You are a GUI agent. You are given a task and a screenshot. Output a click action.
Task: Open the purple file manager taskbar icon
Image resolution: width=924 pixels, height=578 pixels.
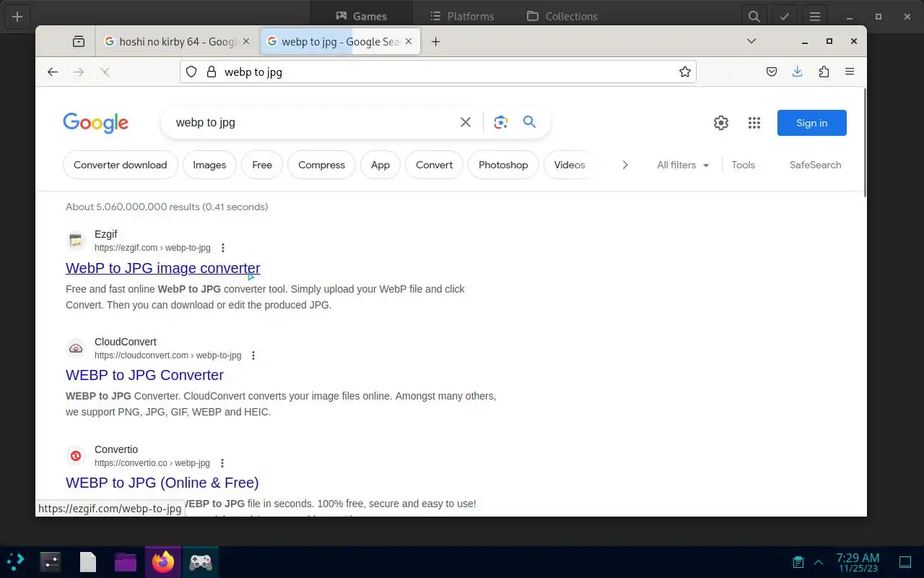click(x=125, y=561)
